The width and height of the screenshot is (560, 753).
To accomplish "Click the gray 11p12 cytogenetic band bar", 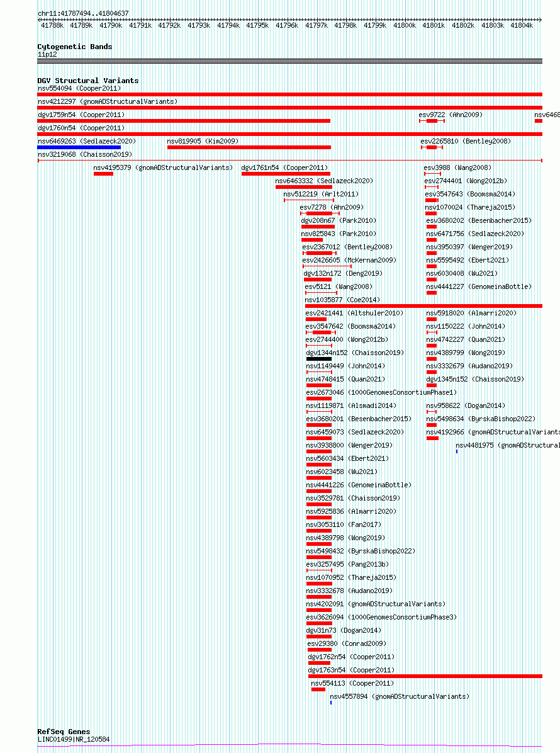I will click(290, 61).
